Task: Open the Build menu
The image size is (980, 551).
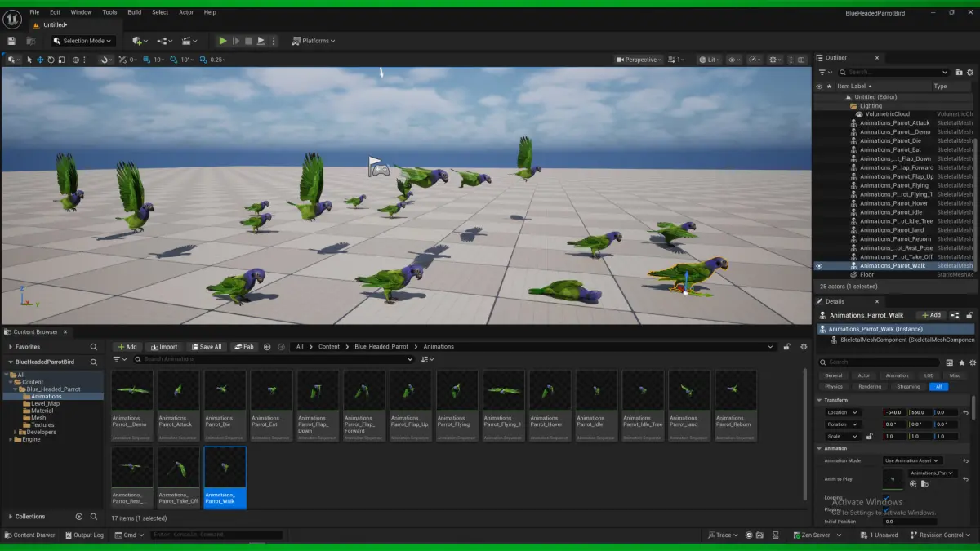Action: (x=134, y=12)
